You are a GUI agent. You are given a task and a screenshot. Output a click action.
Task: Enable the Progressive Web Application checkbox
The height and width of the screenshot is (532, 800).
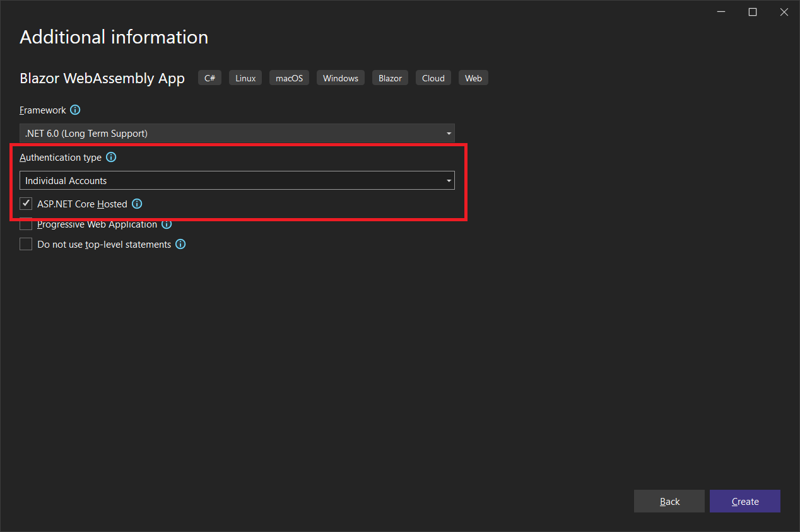pyautogui.click(x=26, y=224)
